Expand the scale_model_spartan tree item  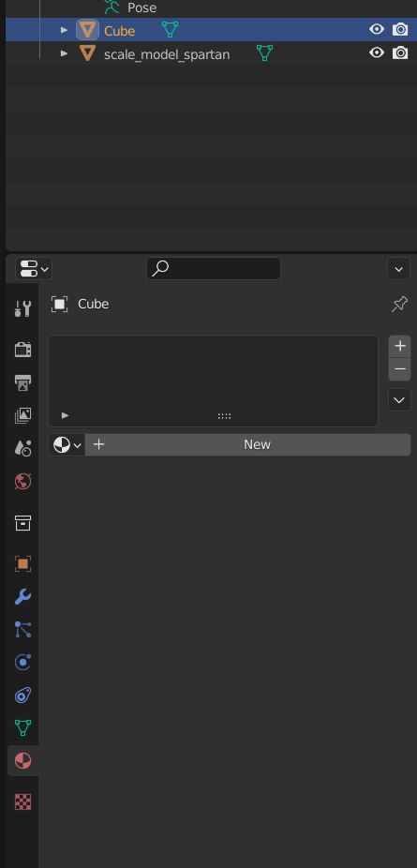point(64,53)
